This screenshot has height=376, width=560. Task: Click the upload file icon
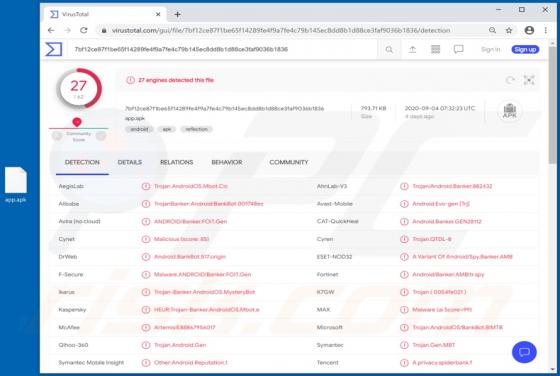[412, 50]
